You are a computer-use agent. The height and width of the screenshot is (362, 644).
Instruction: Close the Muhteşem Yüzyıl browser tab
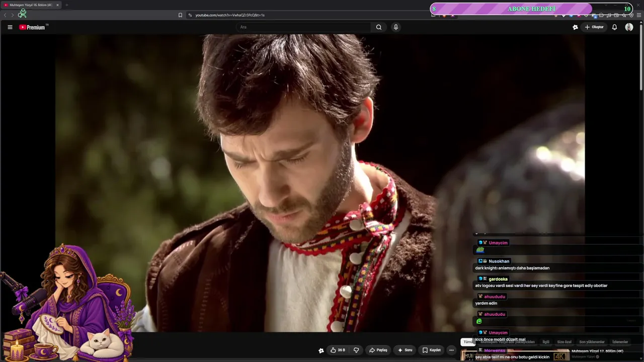[57, 5]
